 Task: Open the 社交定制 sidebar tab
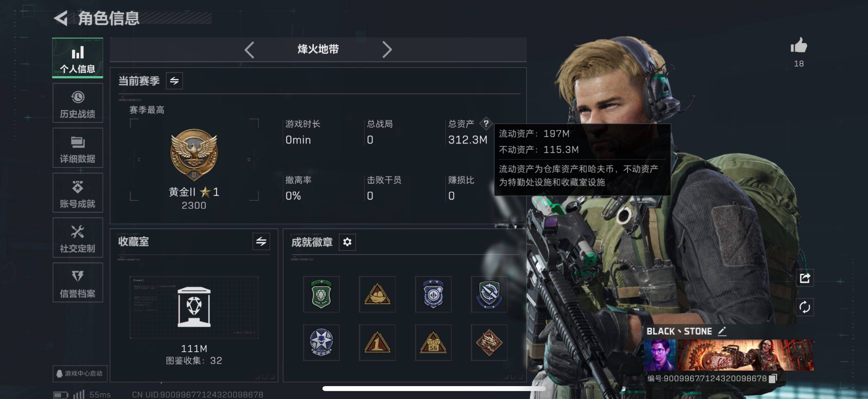click(x=77, y=238)
